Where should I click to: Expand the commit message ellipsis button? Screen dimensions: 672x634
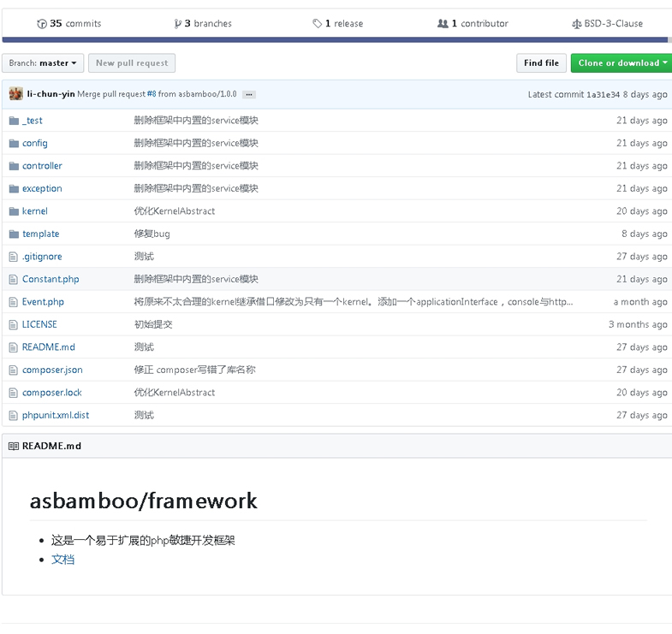pos(248,94)
